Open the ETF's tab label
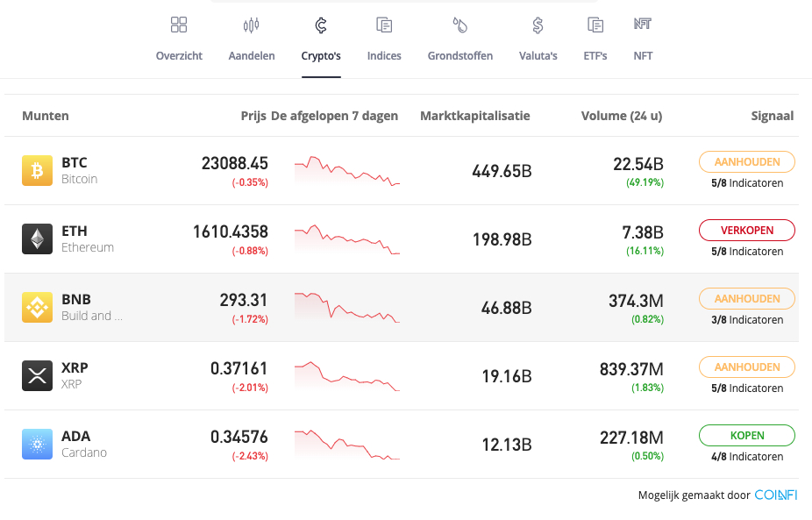Viewport: 812px width, 520px height. pos(595,56)
